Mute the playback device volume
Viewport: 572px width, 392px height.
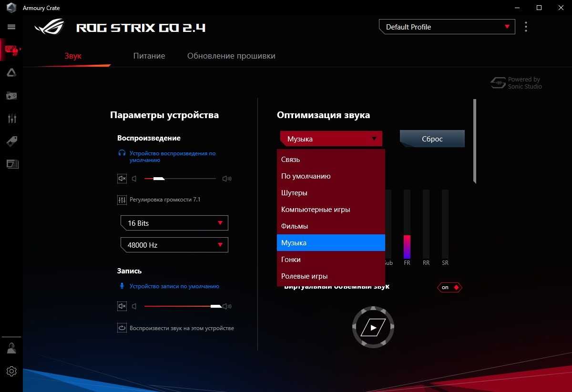coord(122,179)
